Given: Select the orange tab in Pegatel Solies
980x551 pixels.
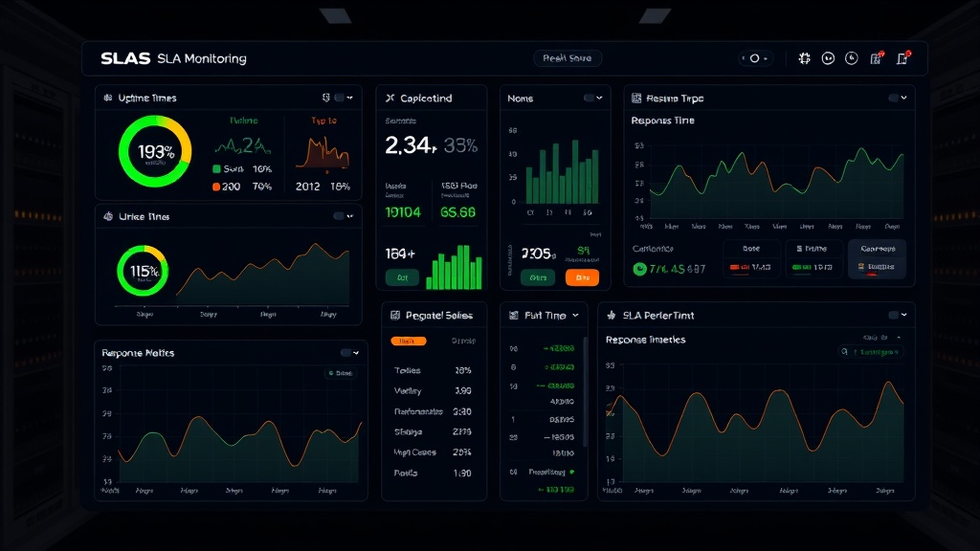Looking at the screenshot, I should pos(408,342).
